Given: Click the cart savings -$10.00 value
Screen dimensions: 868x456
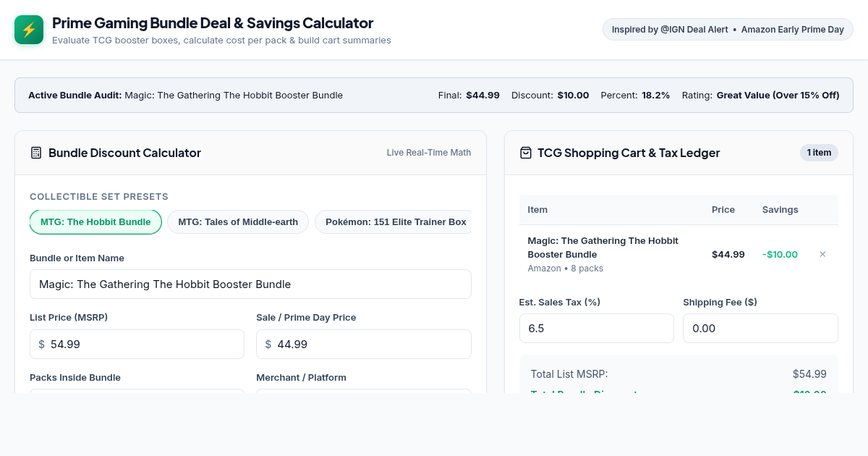Looking at the screenshot, I should tap(780, 254).
